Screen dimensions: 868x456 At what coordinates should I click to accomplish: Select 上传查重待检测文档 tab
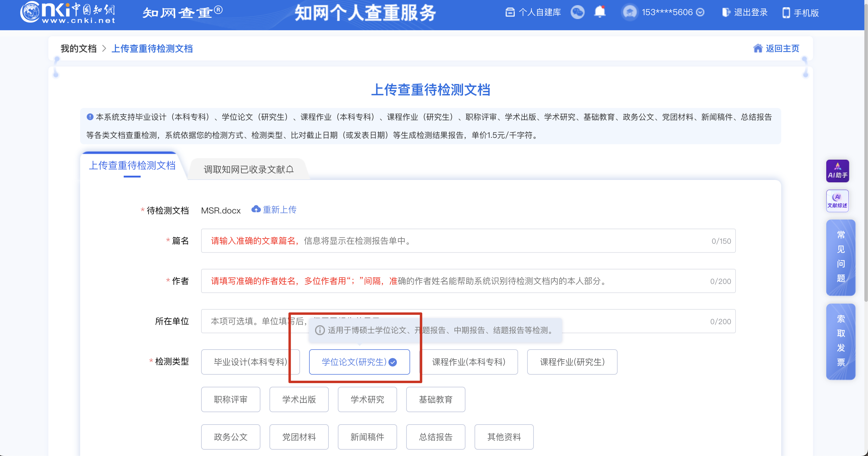132,165
